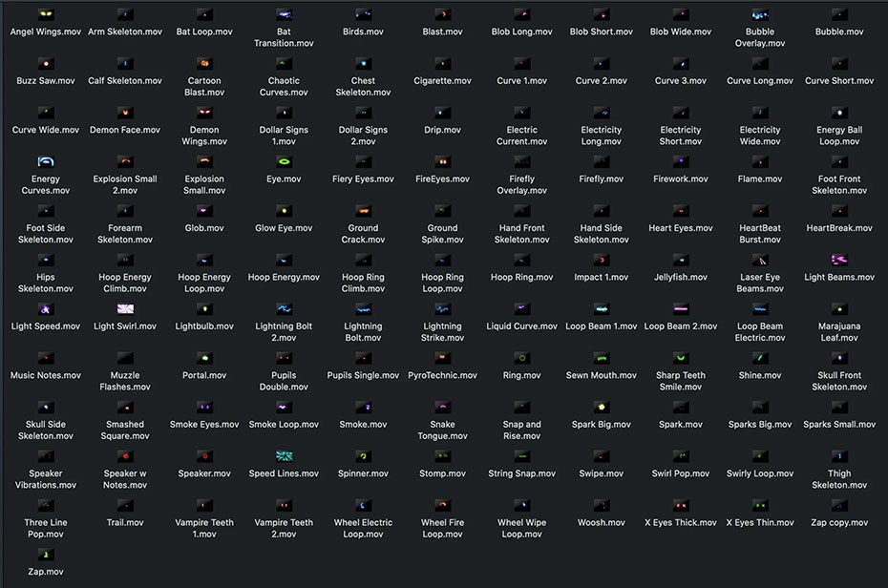This screenshot has height=588, width=888.
Task: Click the Electric Current.mov file name
Action: 521,136
